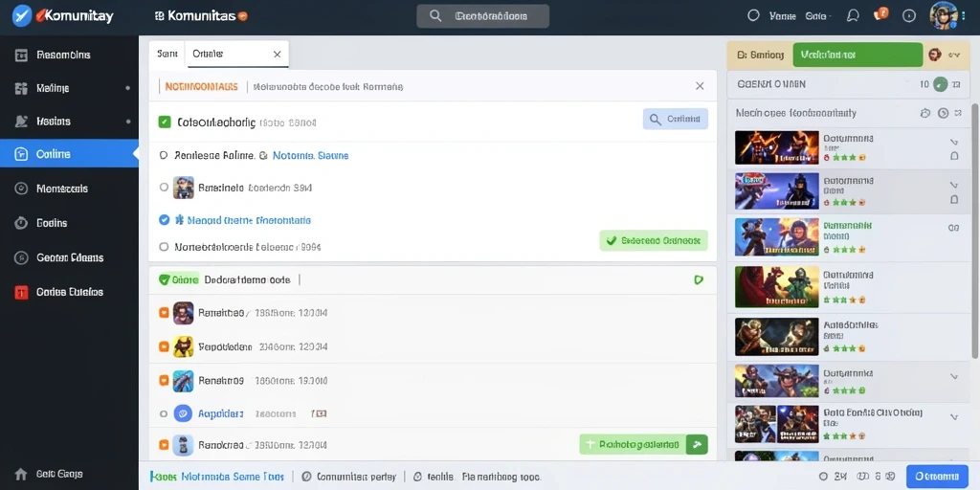The image size is (980, 490).
Task: Open the chevron dropdown in the yellow panel header
Action: point(954,55)
